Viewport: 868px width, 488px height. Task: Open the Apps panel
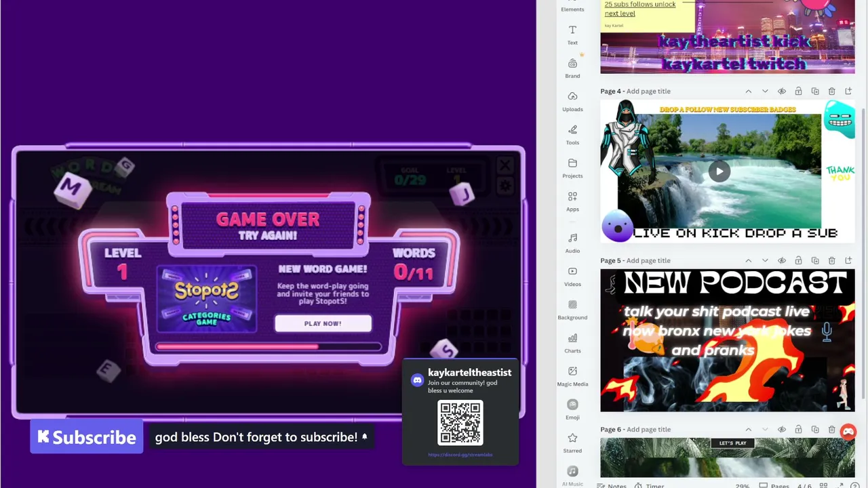tap(572, 201)
